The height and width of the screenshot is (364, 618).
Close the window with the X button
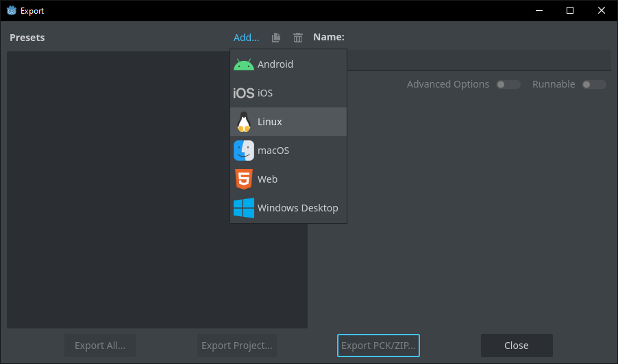pos(602,11)
